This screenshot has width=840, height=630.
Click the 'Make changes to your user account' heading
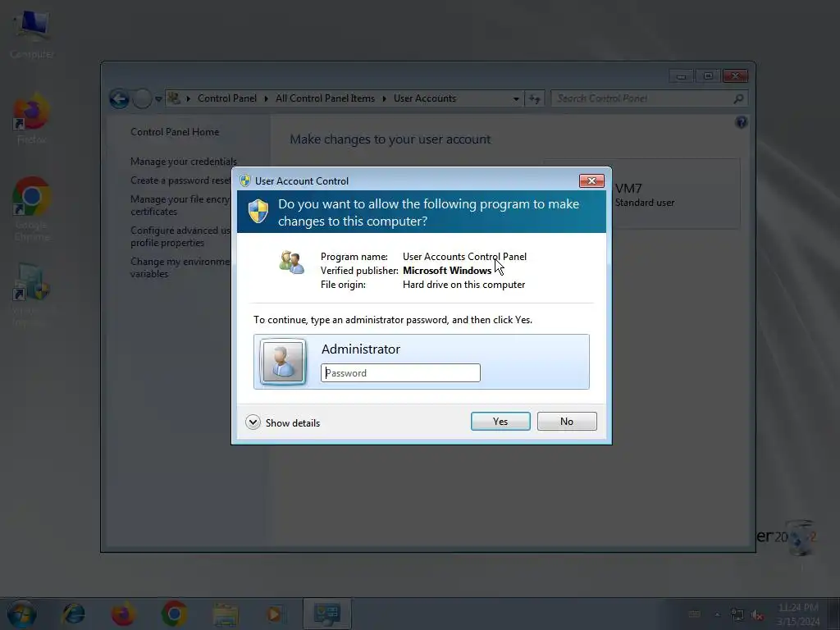pyautogui.click(x=390, y=139)
